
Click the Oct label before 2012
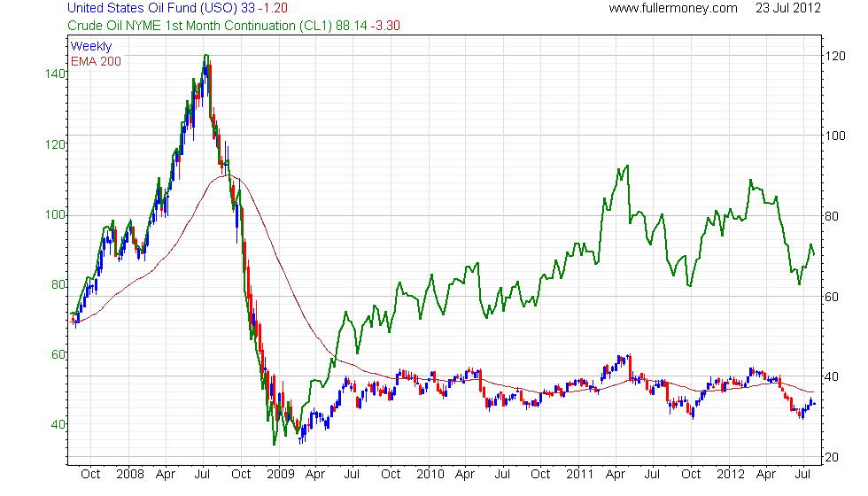691,475
